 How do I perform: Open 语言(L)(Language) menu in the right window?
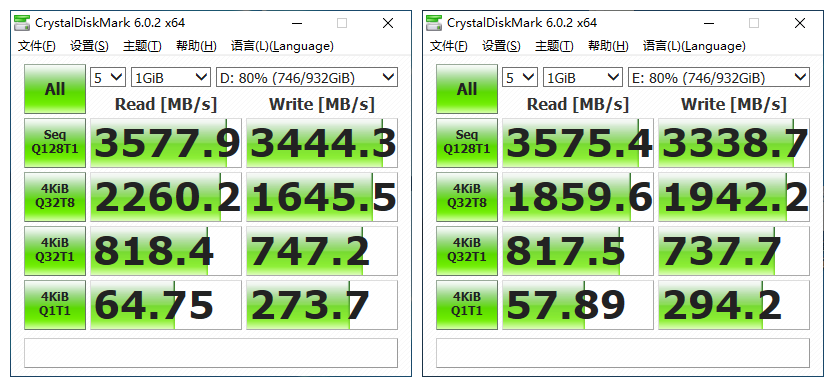[x=695, y=46]
